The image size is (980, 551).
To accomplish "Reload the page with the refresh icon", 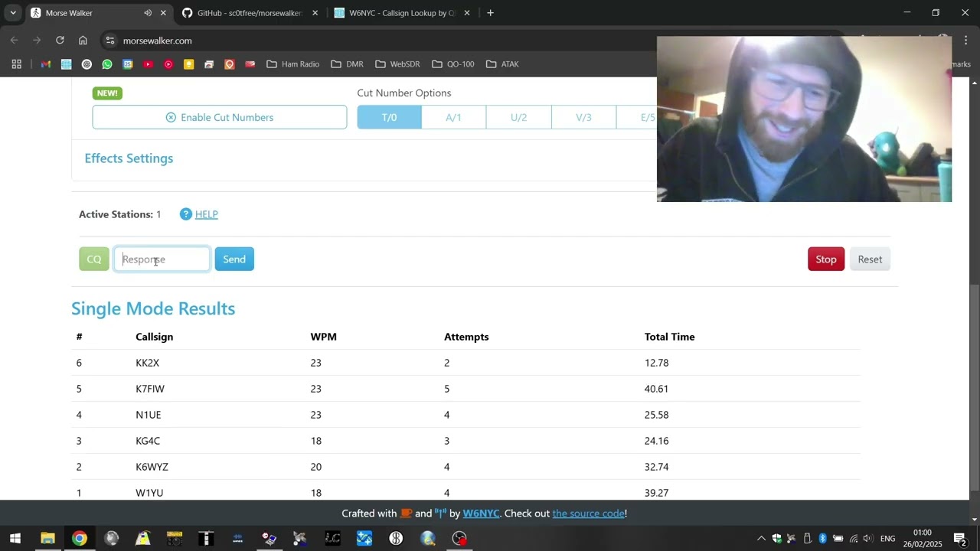I will tap(60, 41).
